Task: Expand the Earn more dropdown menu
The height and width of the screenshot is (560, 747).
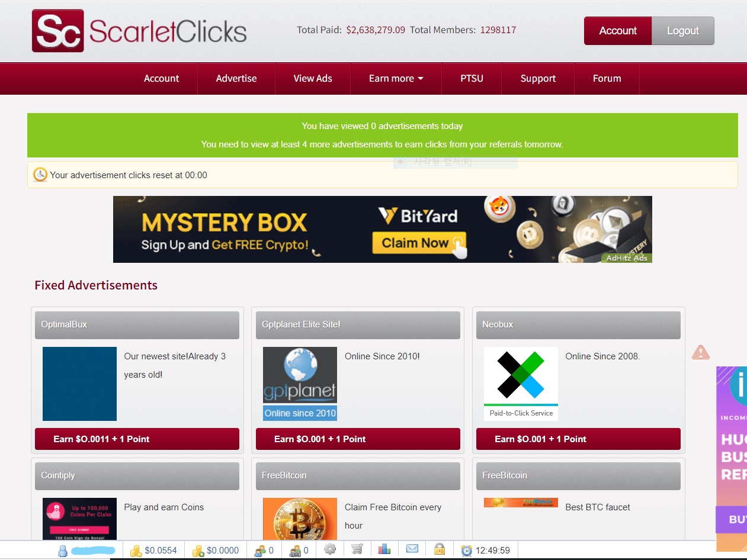Action: click(x=396, y=79)
